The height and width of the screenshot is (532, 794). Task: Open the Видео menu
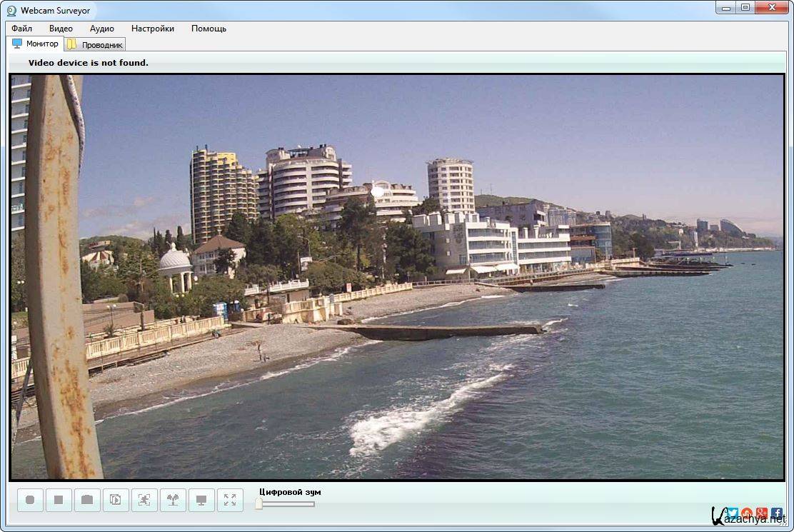(x=61, y=29)
